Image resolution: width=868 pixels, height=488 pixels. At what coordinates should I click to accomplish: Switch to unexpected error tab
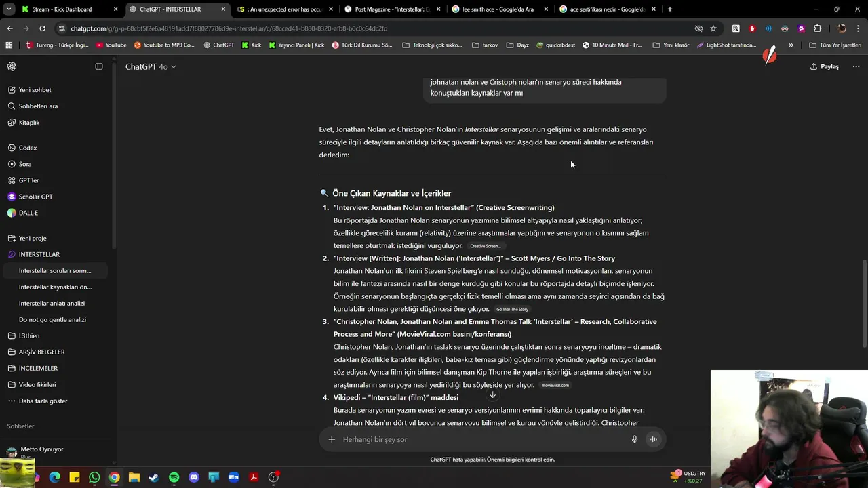tap(284, 9)
